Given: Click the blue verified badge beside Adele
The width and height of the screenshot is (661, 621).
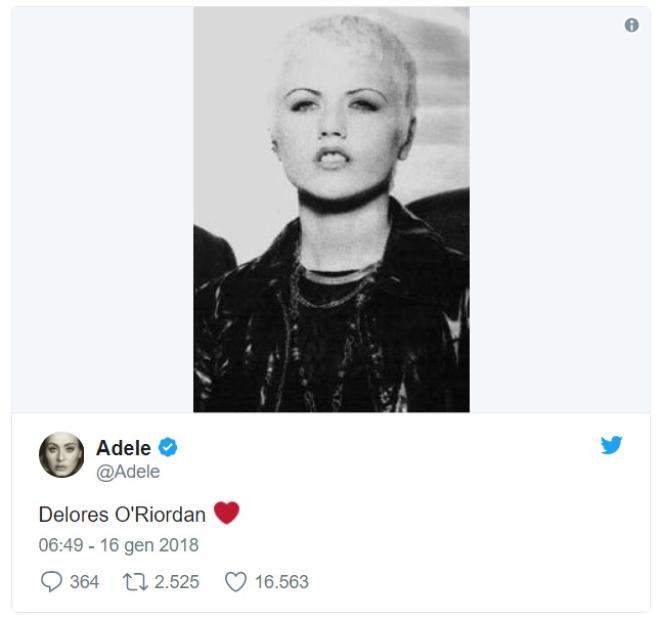Looking at the screenshot, I should (168, 447).
